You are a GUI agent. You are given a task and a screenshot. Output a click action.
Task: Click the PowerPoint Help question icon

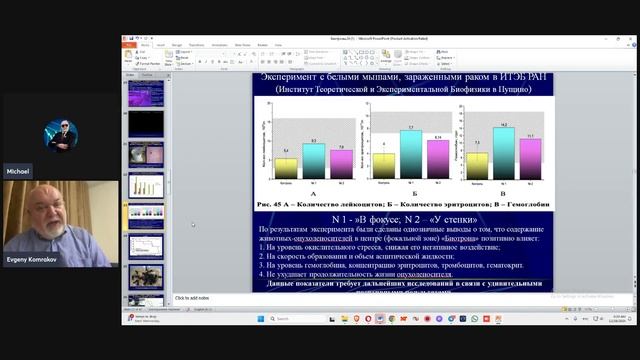click(x=633, y=45)
